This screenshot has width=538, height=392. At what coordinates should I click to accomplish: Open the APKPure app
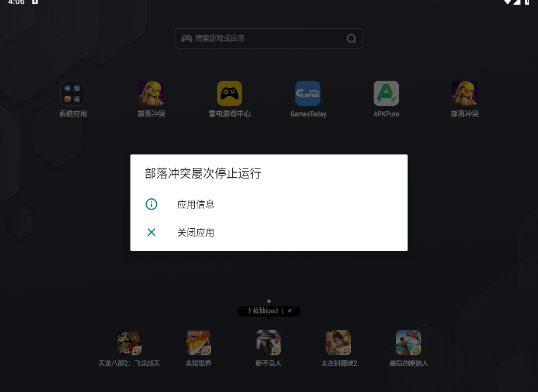pyautogui.click(x=386, y=94)
